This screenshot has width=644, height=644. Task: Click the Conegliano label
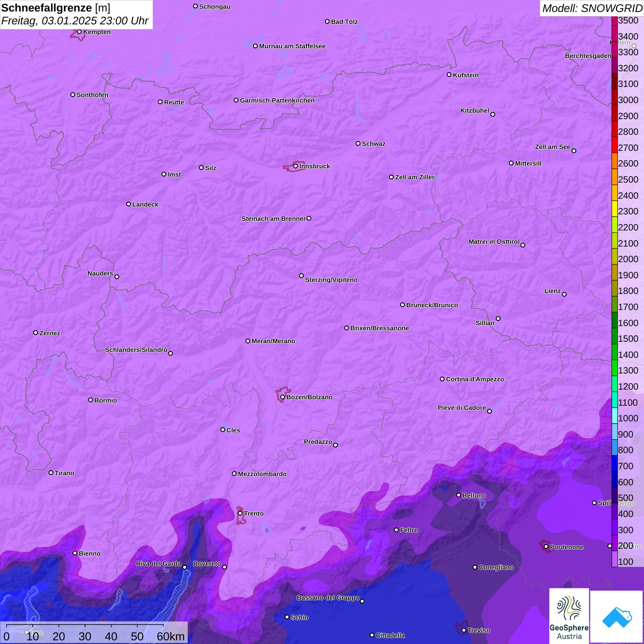tap(496, 567)
